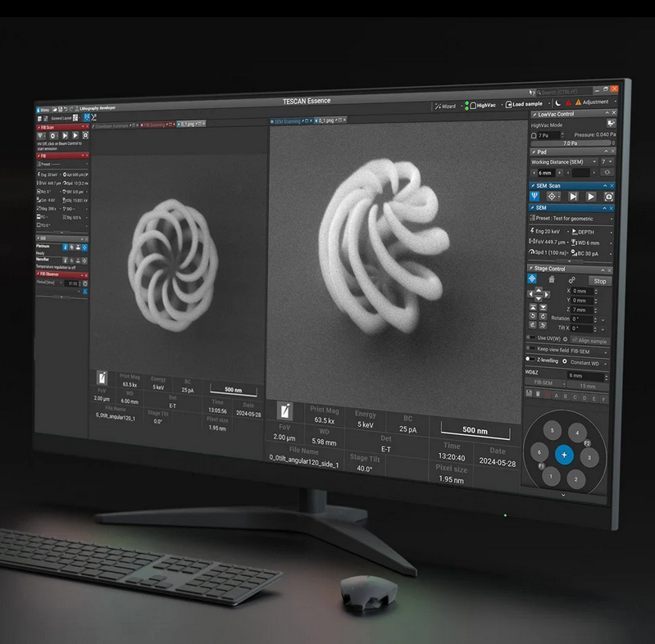The image size is (655, 644).
Task: Click the Load sample icon
Action: 507,105
